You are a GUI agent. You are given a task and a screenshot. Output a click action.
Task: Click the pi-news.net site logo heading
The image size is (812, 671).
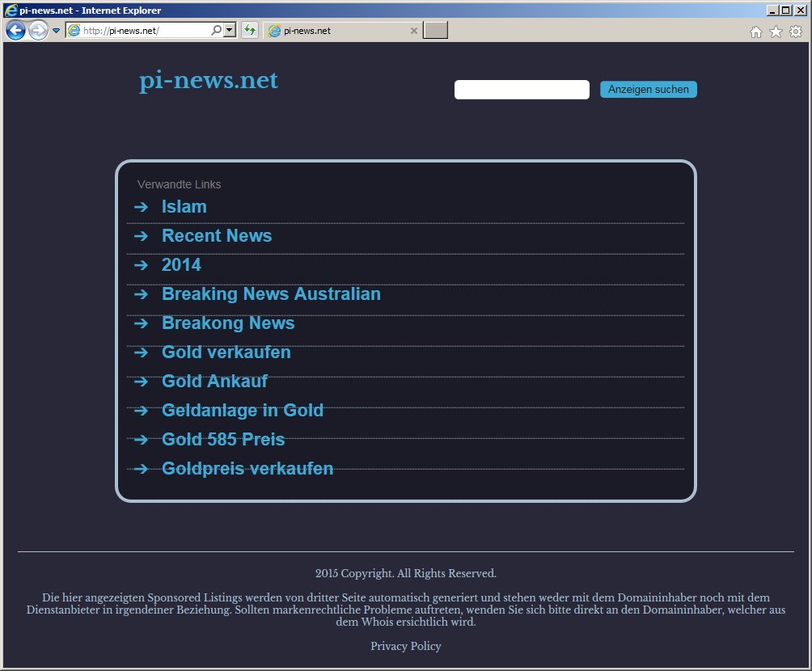point(208,81)
